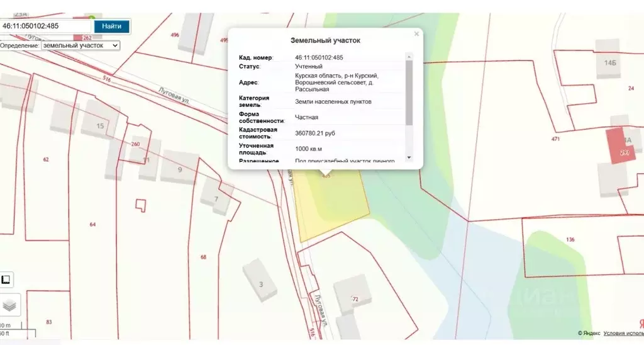The image size is (644, 345).
Task: Open the Определение type dropdown
Action: tap(80, 46)
